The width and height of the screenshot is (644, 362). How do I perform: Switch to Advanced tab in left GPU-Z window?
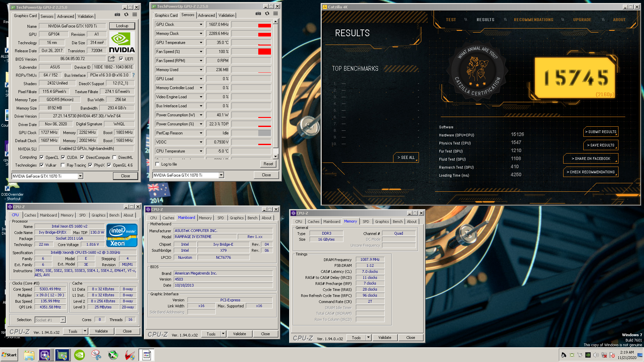65,16
